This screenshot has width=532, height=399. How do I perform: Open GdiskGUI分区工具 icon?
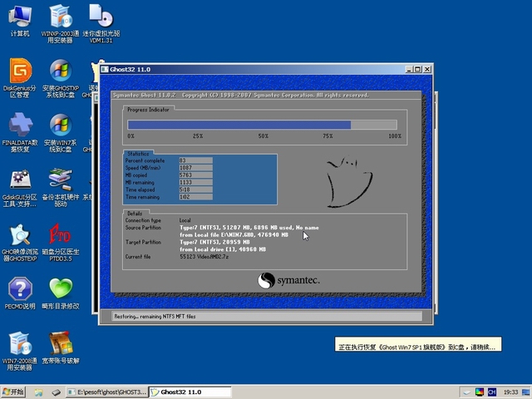pos(20,187)
